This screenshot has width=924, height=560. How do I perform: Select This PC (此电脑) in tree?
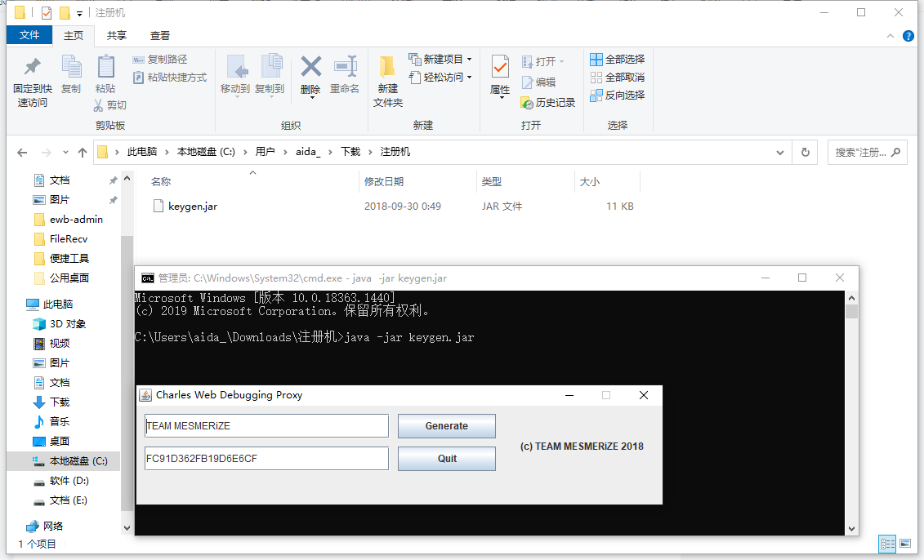tap(50, 304)
